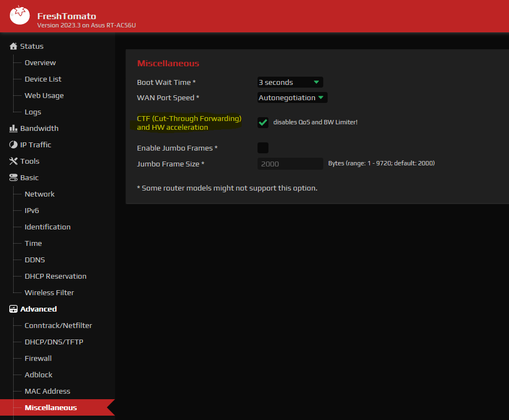Open the IPv6 settings page
Image resolution: width=509 pixels, height=420 pixels.
coord(32,210)
